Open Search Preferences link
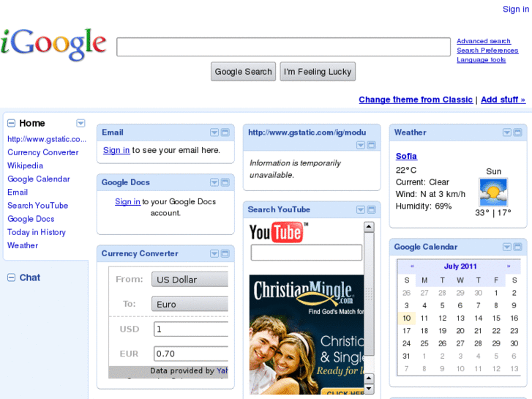532x399 pixels. pyautogui.click(x=487, y=51)
